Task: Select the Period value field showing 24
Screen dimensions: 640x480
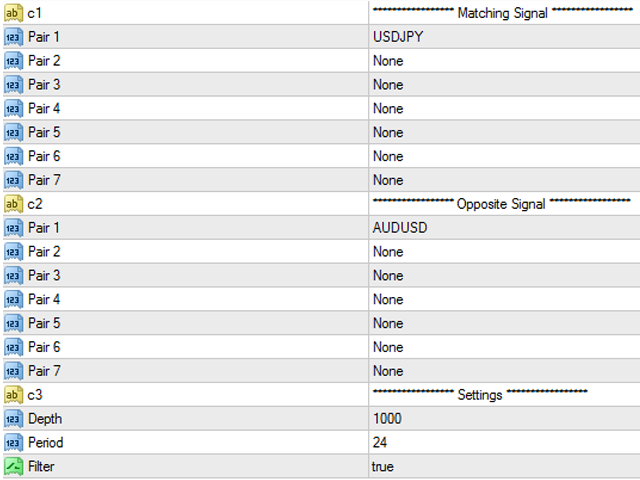Action: click(504, 442)
